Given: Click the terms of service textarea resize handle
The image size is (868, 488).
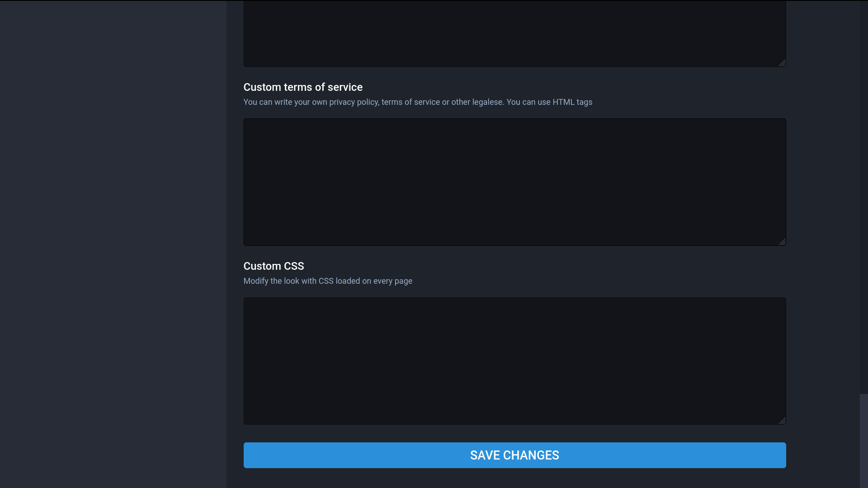Looking at the screenshot, I should (x=782, y=242).
